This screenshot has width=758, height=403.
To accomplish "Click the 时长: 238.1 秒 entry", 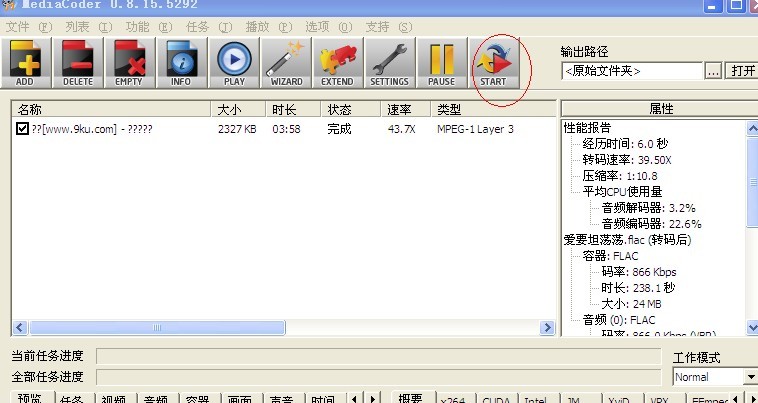I will [638, 288].
